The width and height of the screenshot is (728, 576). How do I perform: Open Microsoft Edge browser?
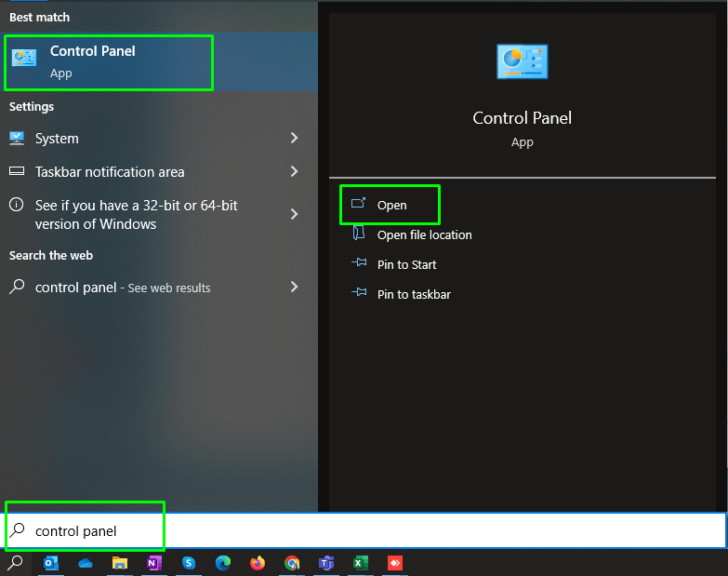click(223, 563)
